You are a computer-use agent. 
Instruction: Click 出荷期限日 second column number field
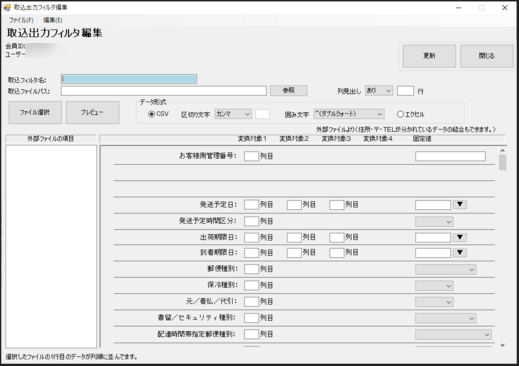click(x=294, y=237)
